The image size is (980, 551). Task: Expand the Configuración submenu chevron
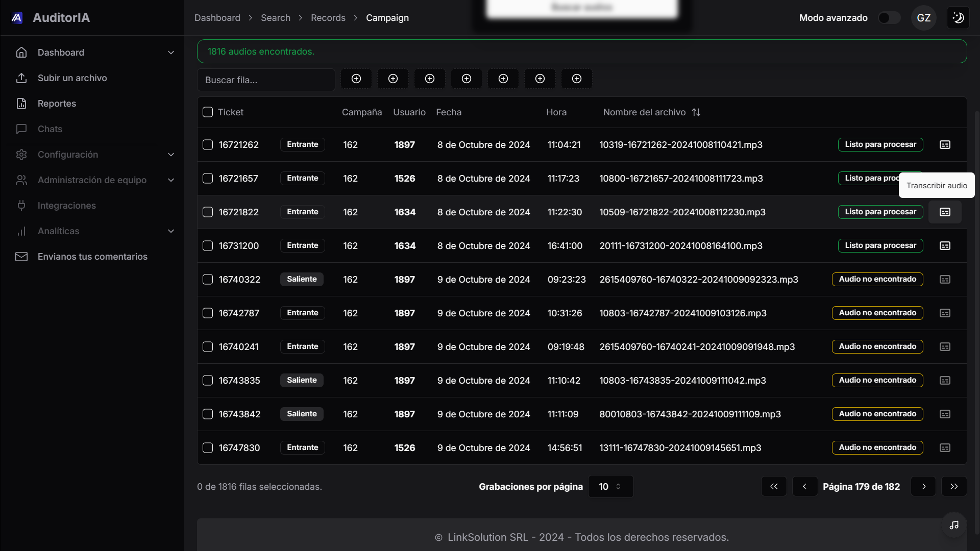pyautogui.click(x=171, y=155)
